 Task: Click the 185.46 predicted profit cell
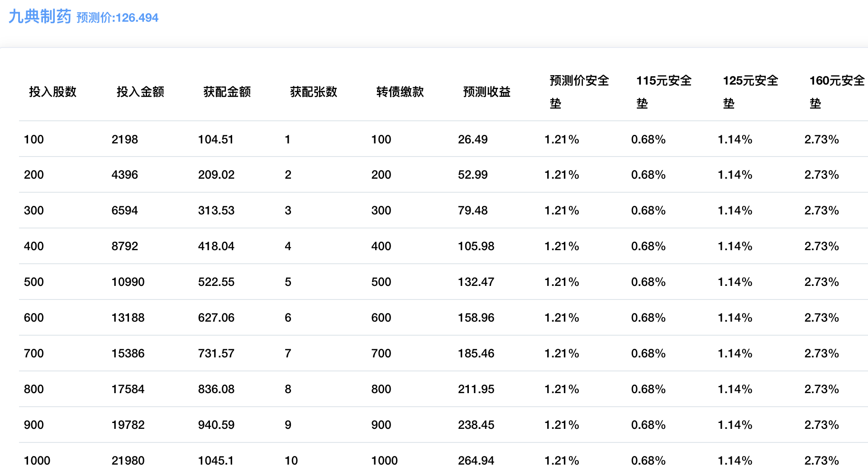click(x=476, y=353)
